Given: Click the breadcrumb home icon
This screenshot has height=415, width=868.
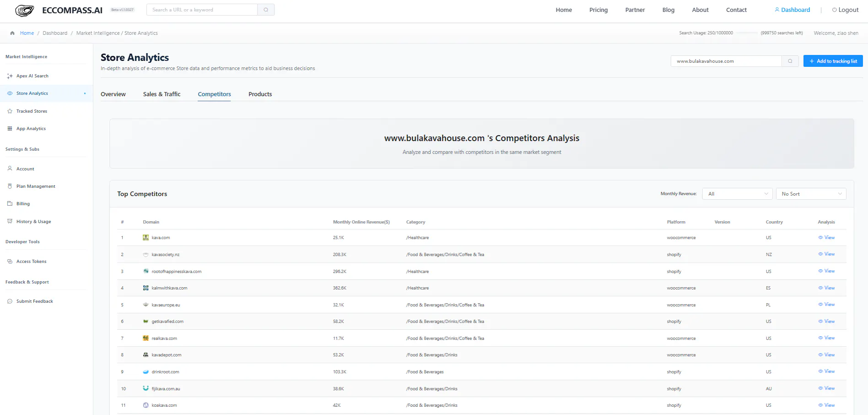Looking at the screenshot, I should pyautogui.click(x=12, y=33).
